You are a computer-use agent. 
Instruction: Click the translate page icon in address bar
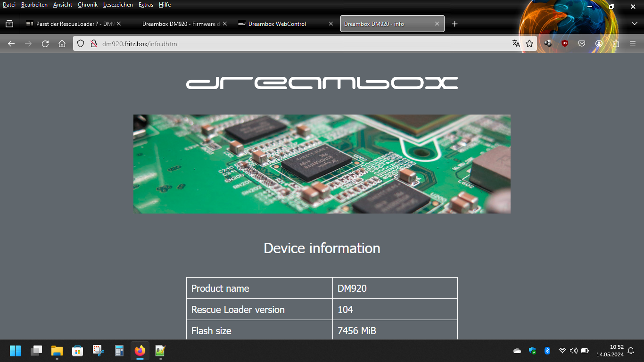coord(516,43)
